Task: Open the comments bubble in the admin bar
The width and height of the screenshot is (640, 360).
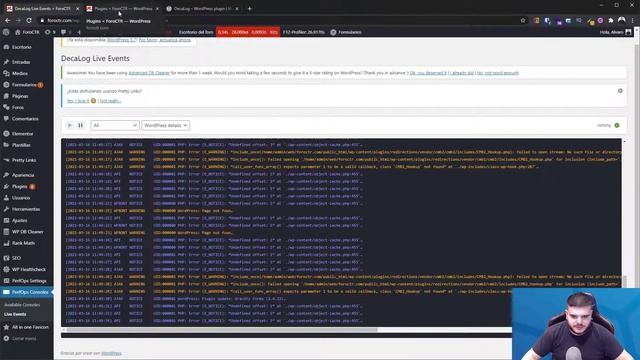Action: (x=66, y=32)
